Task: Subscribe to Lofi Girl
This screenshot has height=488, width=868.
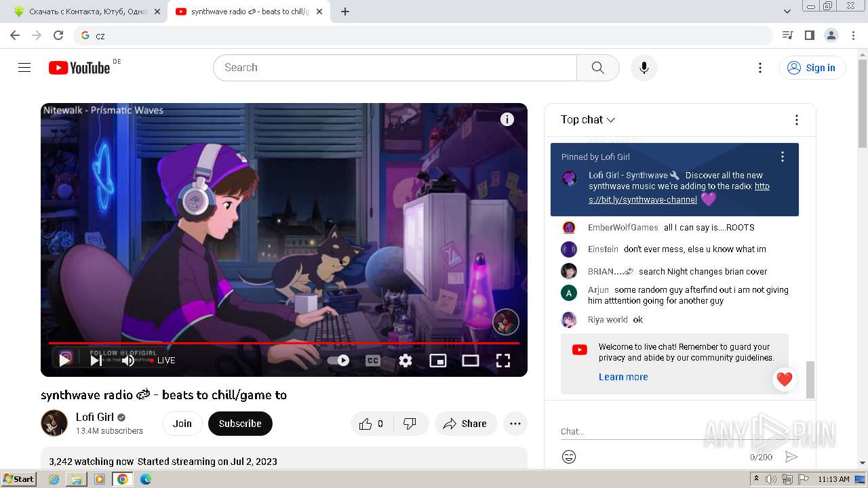Action: click(x=240, y=424)
